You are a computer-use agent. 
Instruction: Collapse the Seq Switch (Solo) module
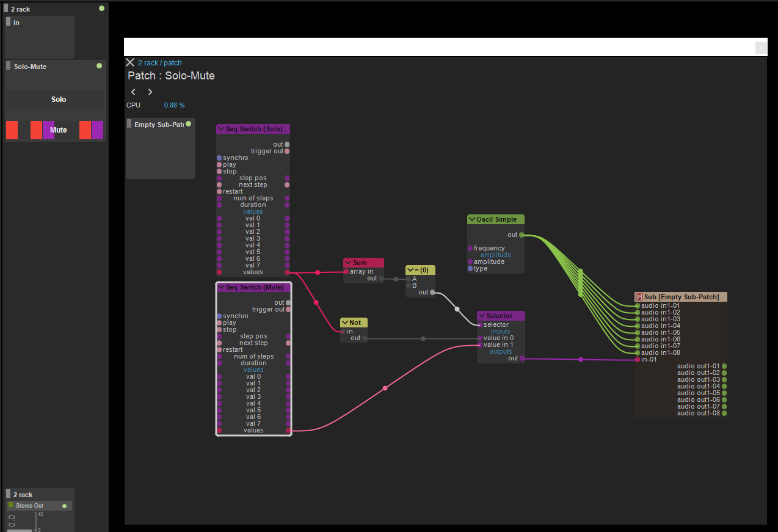[221, 129]
